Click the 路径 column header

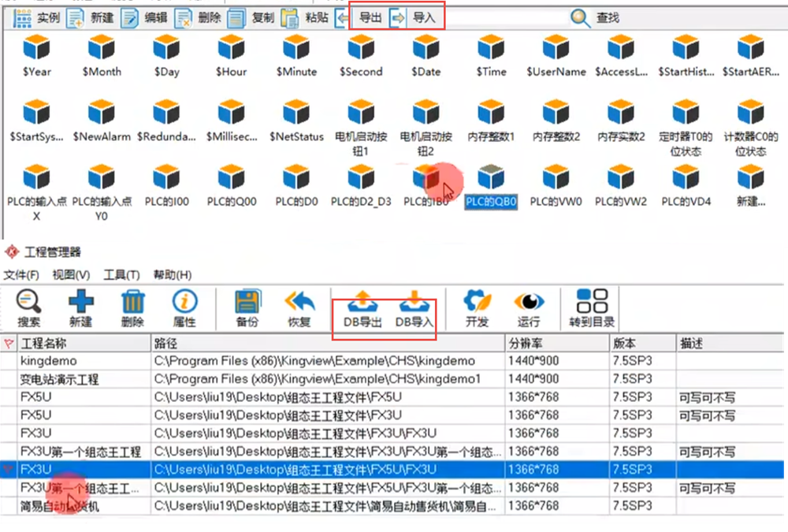[x=328, y=344]
